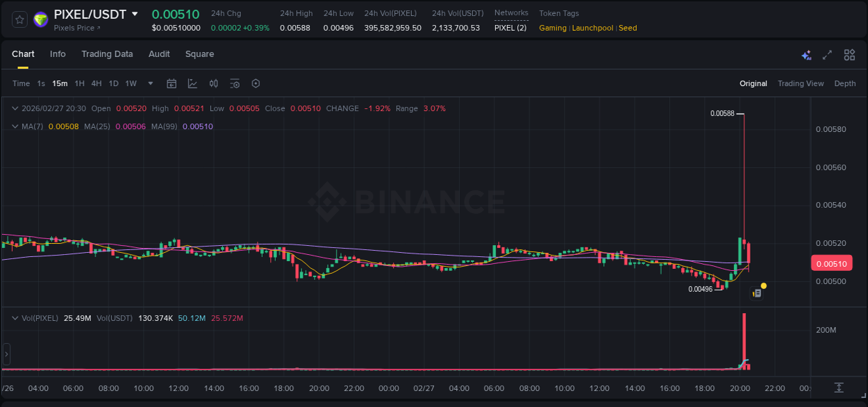Open the extra time intervals dropdown arrow

pos(150,83)
